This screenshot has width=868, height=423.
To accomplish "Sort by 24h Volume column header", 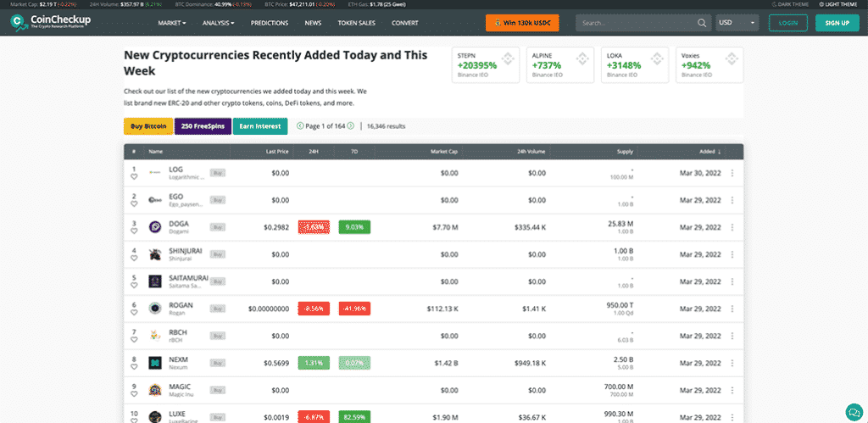I will [x=531, y=151].
